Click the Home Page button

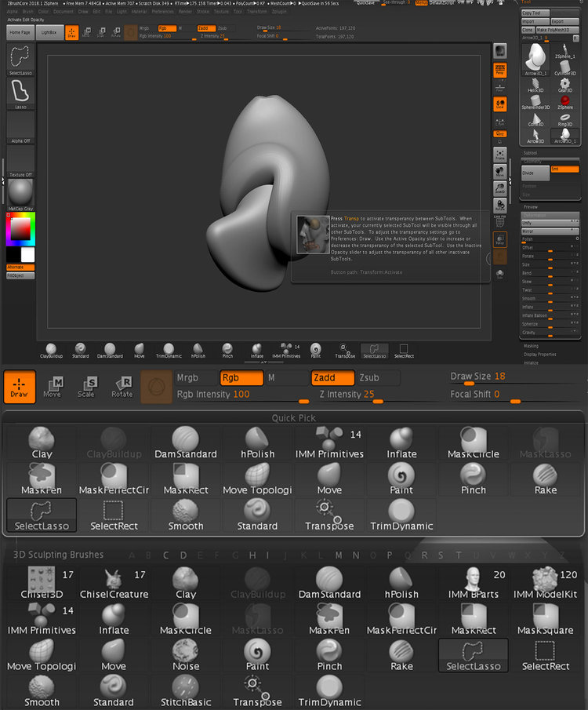20,33
